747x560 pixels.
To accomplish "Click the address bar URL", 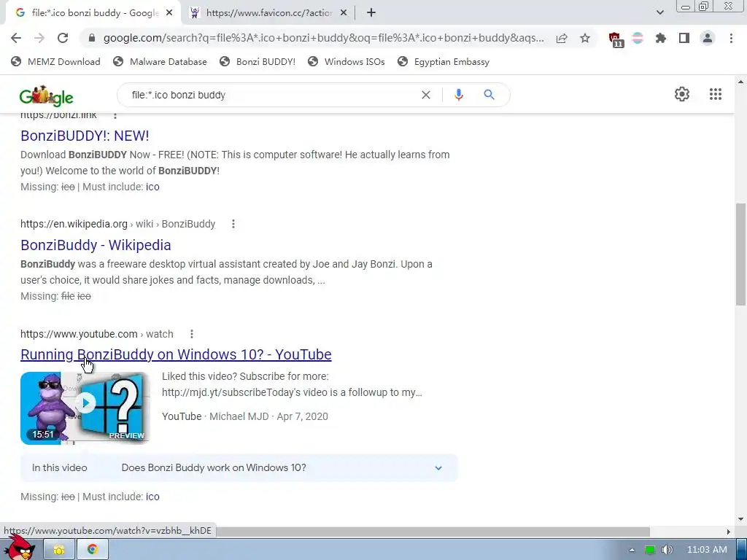I will coord(323,38).
